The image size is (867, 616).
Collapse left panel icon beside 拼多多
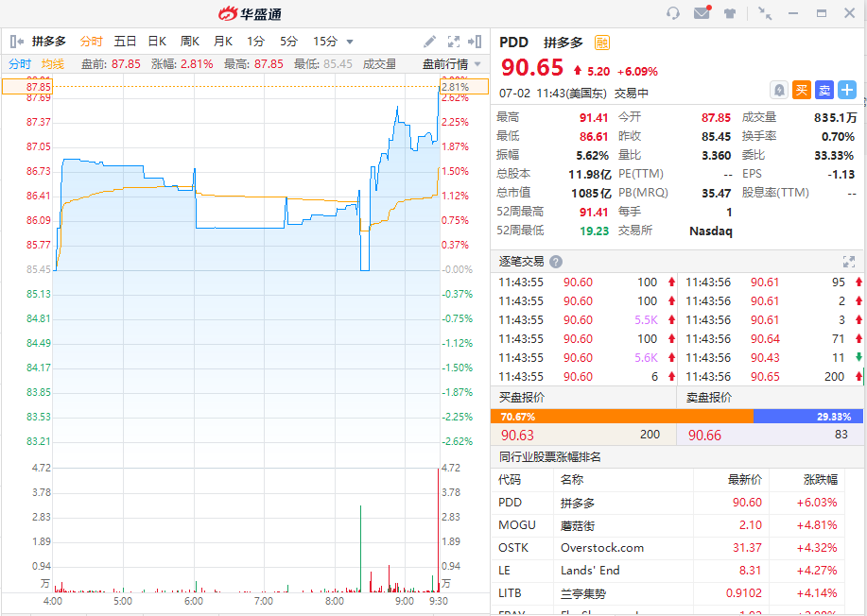[17, 42]
